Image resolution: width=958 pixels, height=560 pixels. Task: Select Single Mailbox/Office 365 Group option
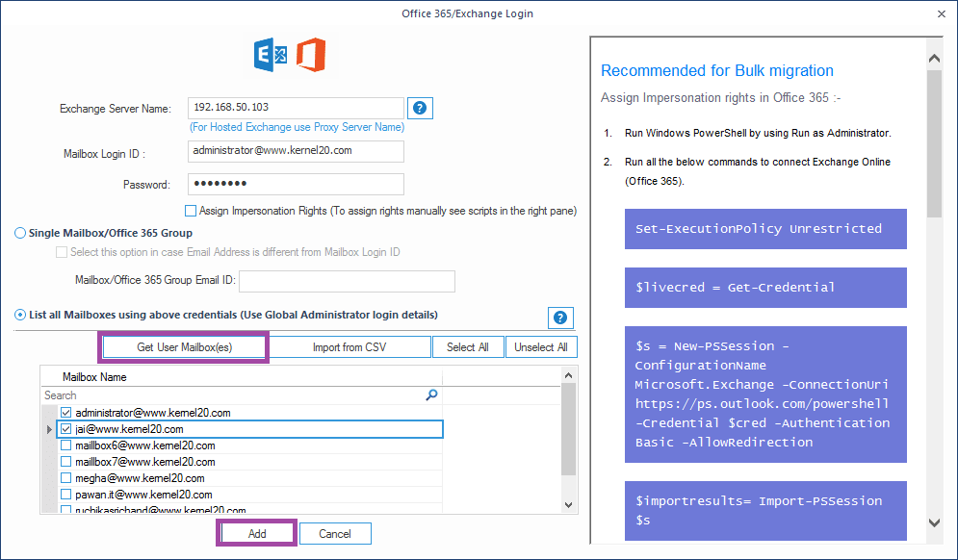(21, 233)
